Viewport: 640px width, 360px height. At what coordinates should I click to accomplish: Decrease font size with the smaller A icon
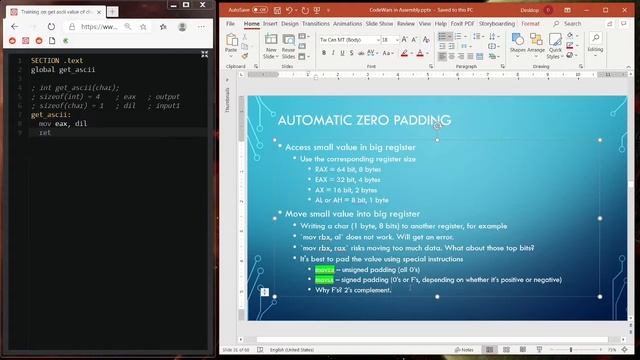(414, 40)
